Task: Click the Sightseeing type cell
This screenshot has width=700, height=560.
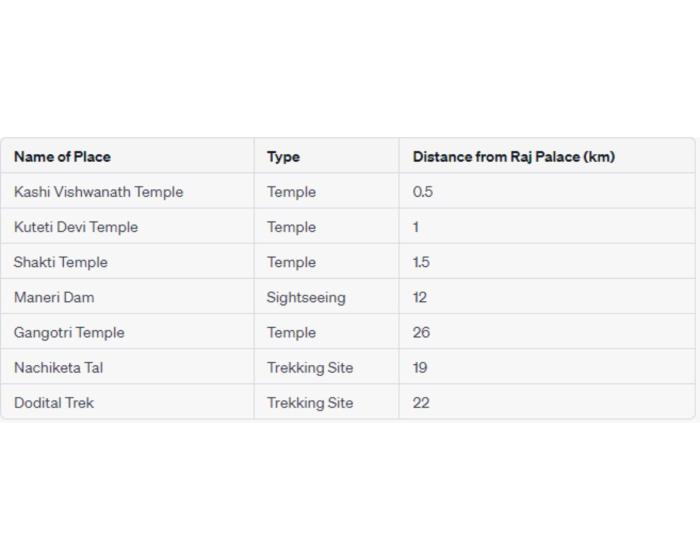Action: point(306,297)
